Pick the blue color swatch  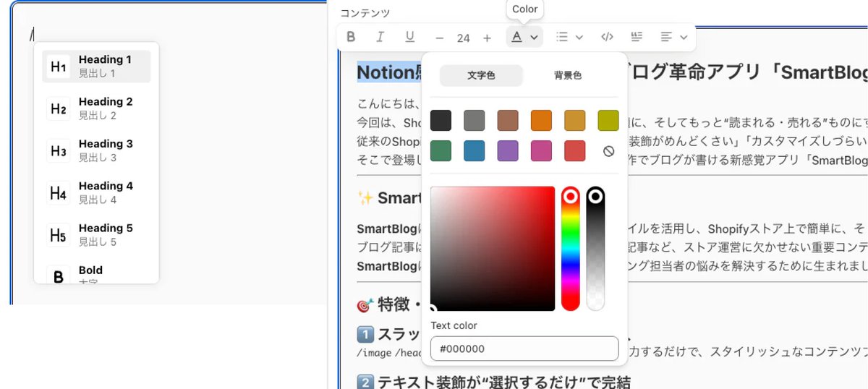click(x=474, y=151)
